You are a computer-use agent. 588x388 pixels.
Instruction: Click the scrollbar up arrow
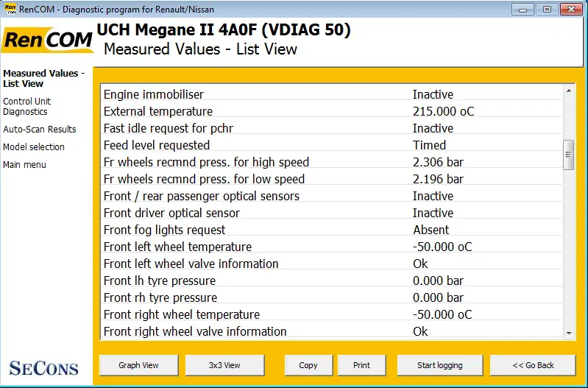[569, 91]
